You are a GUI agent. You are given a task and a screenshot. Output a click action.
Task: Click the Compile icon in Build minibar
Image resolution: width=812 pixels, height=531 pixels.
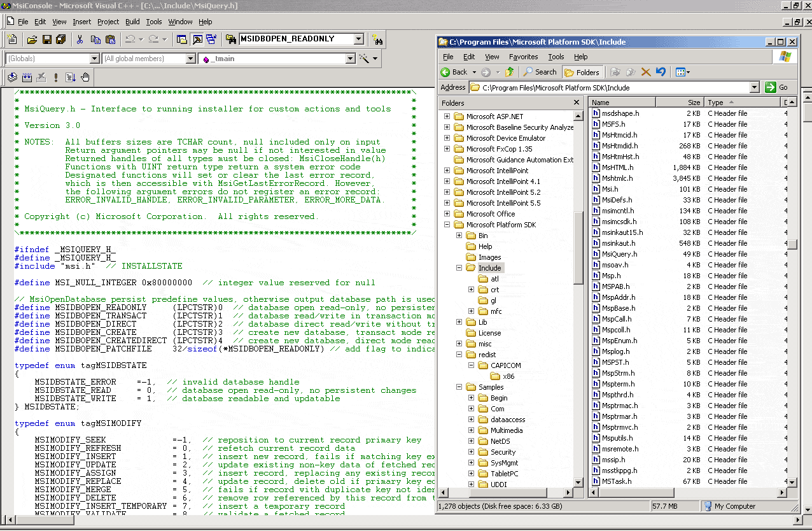[12, 78]
